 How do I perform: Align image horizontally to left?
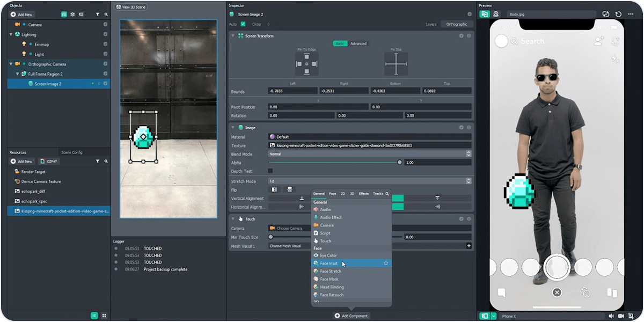[302, 207]
